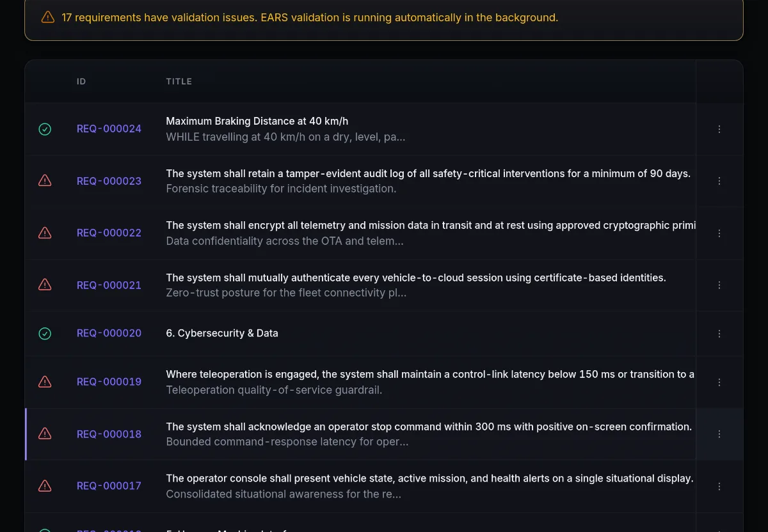Select 'Maximum Braking Distance at 40 km/h' title
This screenshot has height=532, width=768.
coord(257,121)
